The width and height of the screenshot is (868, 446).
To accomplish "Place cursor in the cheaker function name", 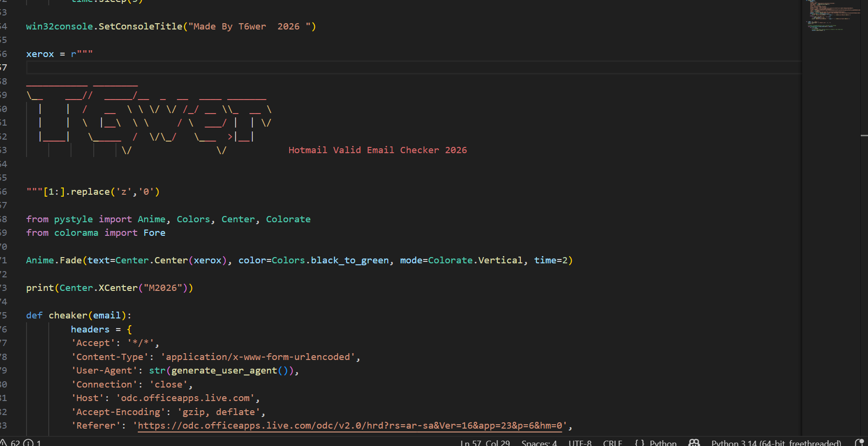I will coord(68,315).
